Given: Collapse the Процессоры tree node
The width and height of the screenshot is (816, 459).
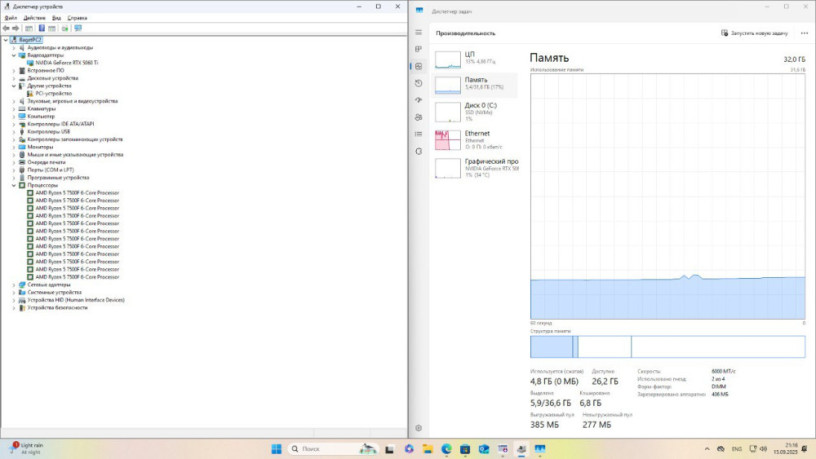Looking at the screenshot, I should (14, 185).
